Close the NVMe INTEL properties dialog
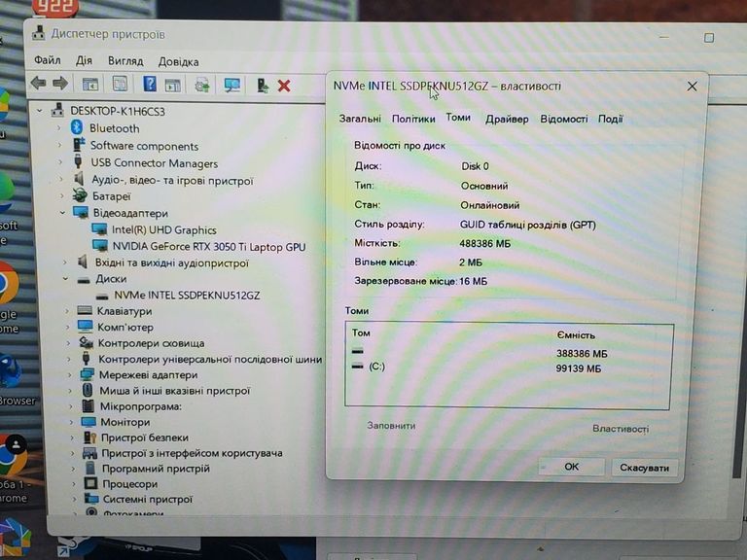Screen dimensions: 747x560 coord(692,87)
